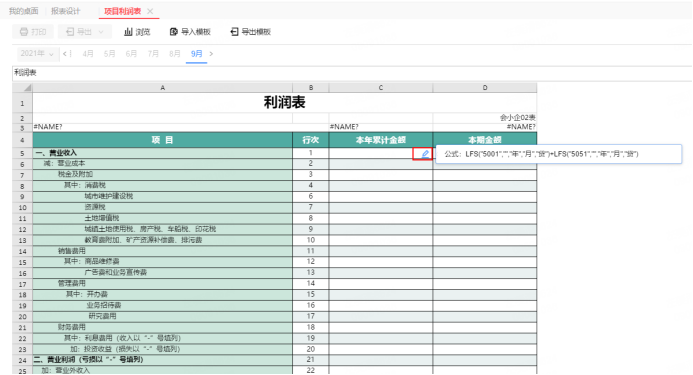Viewport: 693px width, 375px height.
Task: Select the 4月 month tab
Action: coord(88,54)
